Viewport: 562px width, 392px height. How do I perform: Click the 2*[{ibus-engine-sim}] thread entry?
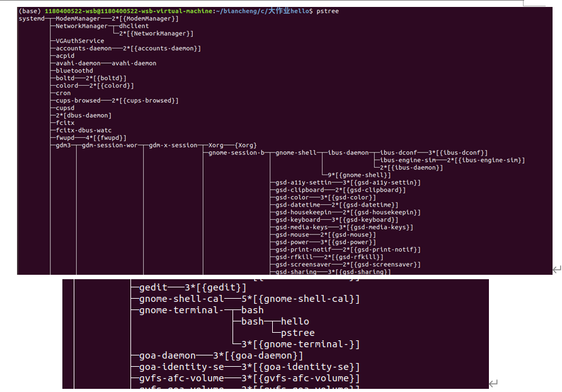point(486,160)
